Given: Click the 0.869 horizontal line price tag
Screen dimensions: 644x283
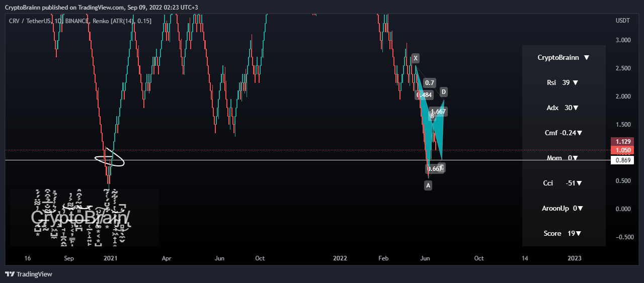Looking at the screenshot, I should (x=622, y=160).
